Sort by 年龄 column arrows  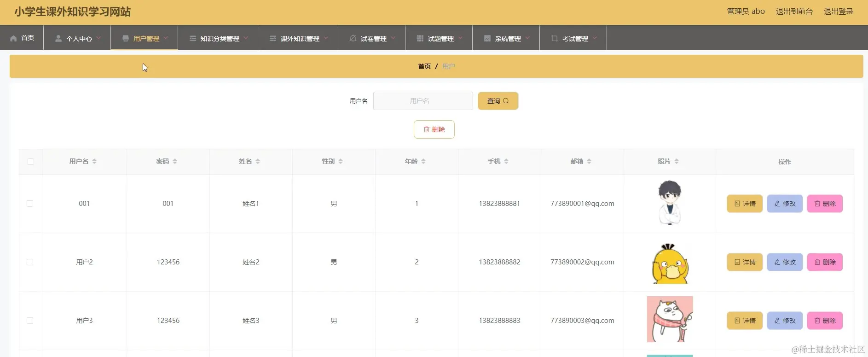pyautogui.click(x=423, y=161)
